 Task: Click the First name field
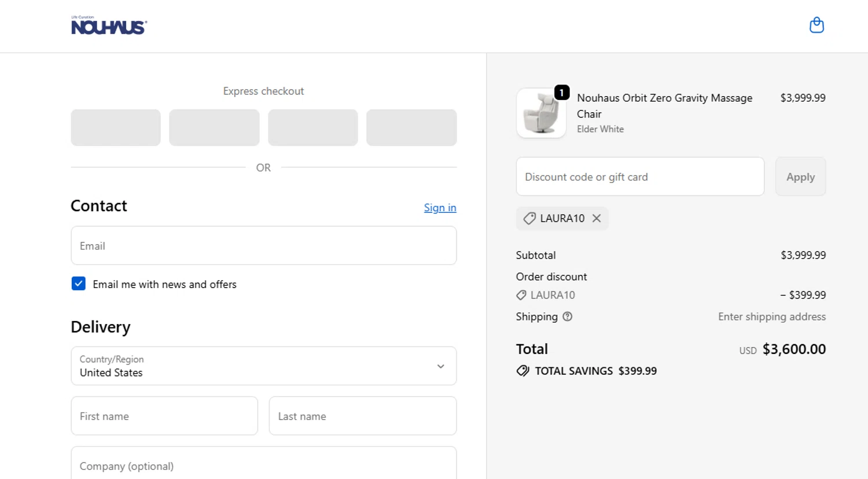pos(164,415)
